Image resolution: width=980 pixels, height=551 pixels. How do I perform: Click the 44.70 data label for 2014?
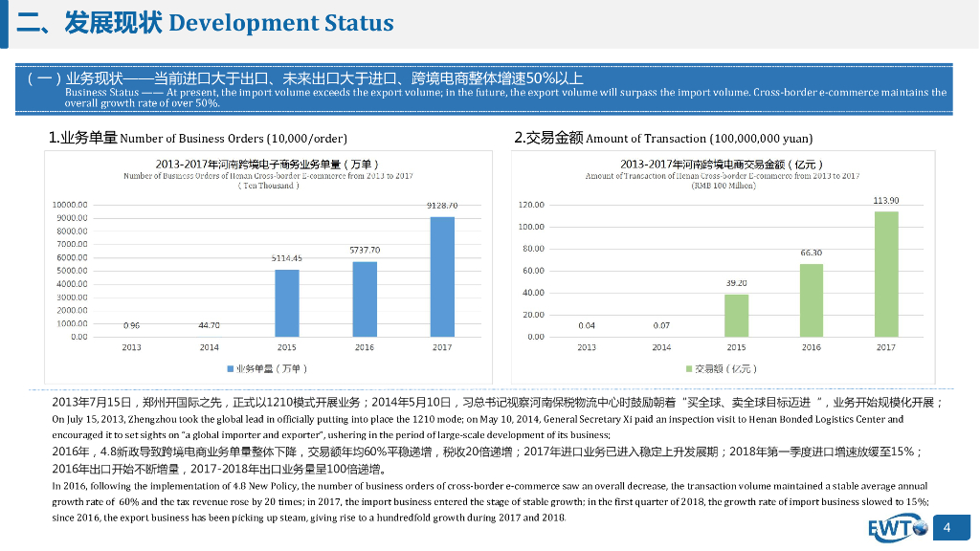(209, 325)
